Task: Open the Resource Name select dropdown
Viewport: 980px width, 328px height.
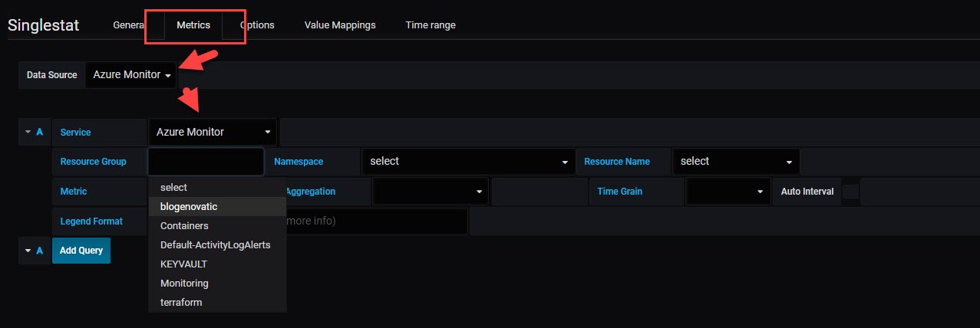Action: pyautogui.click(x=736, y=161)
